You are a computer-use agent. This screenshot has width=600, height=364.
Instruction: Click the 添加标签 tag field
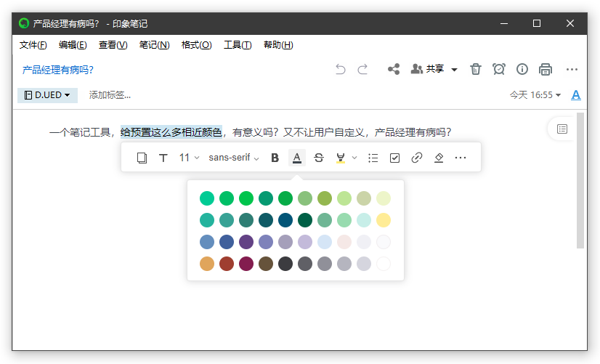[x=110, y=95]
